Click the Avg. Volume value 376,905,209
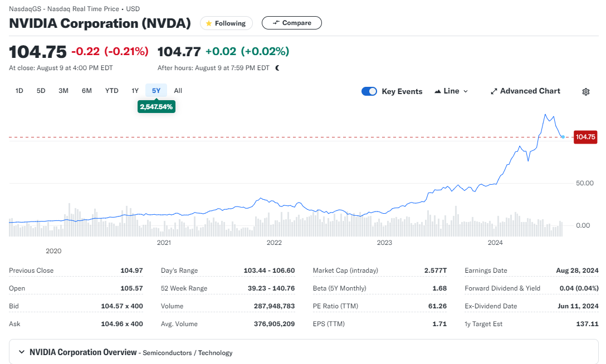The image size is (606, 364). (275, 324)
